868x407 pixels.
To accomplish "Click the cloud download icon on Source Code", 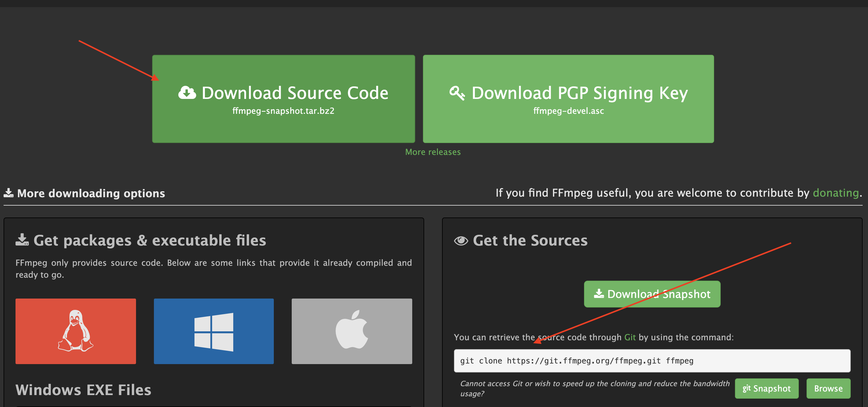I will pyautogui.click(x=187, y=93).
